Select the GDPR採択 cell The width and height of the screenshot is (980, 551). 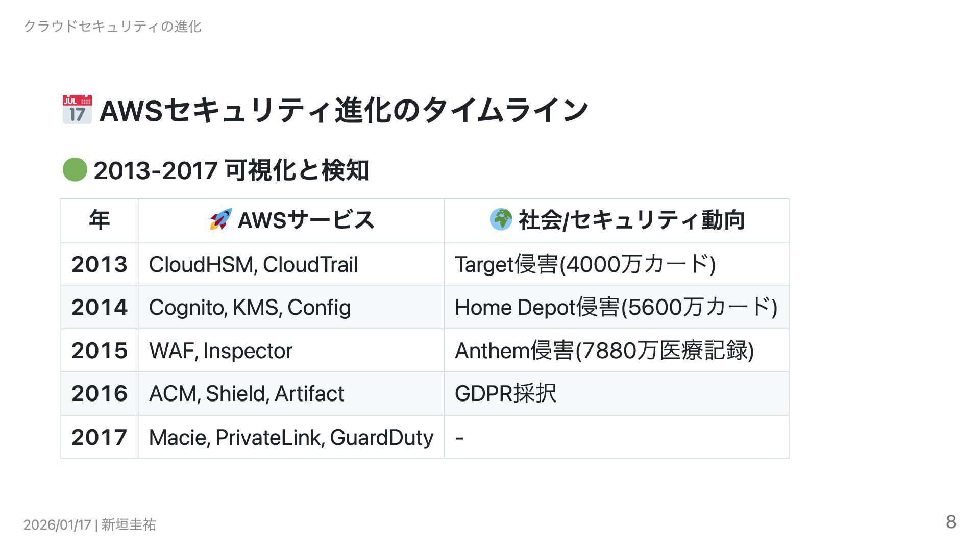click(505, 393)
